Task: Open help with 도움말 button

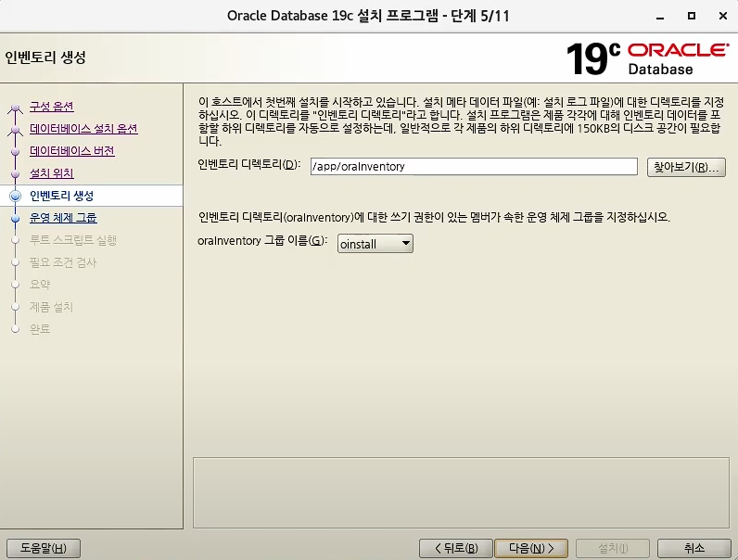Action: [44, 548]
